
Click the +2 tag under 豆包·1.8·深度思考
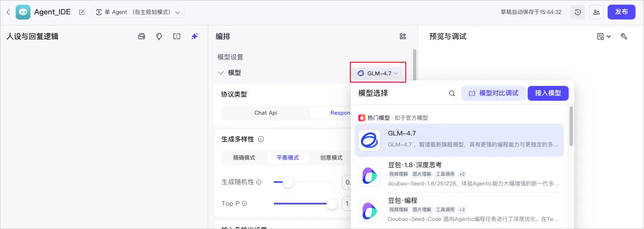(462, 174)
